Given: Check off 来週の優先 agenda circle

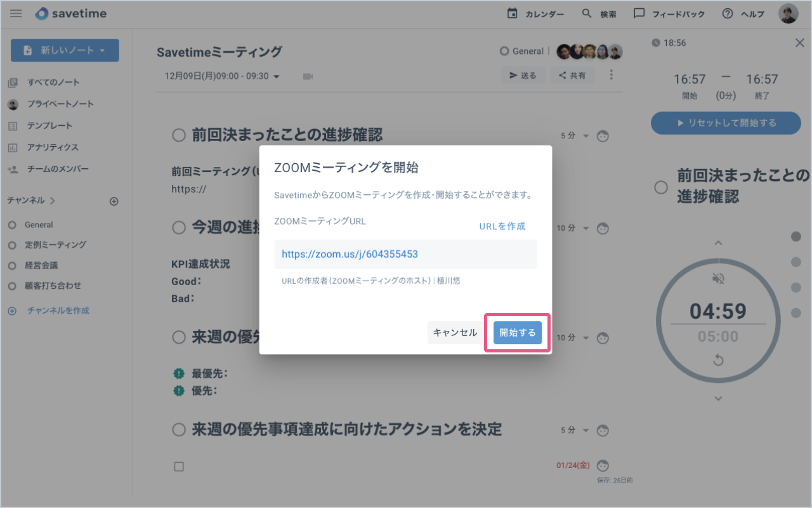Looking at the screenshot, I should [x=179, y=338].
